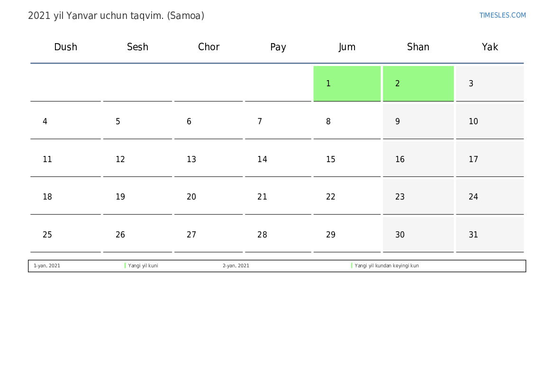The width and height of the screenshot is (554, 392).
Task: Click the Jum weekday header
Action: (347, 47)
